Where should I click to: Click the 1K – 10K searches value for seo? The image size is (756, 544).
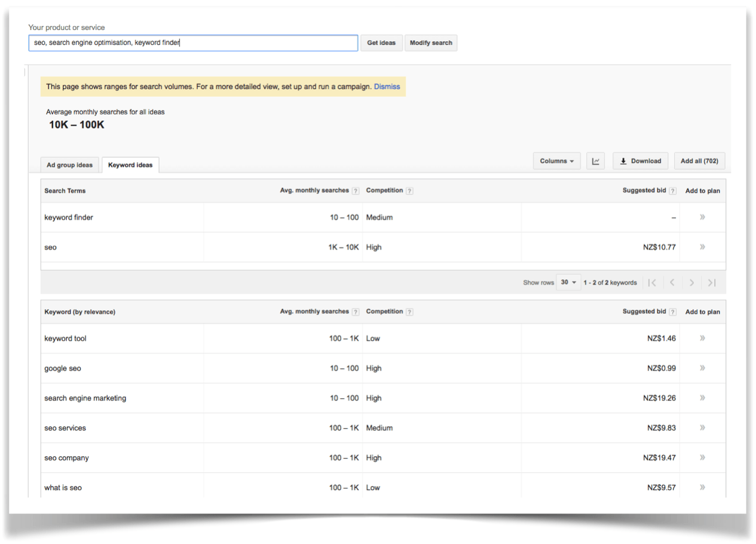(344, 247)
